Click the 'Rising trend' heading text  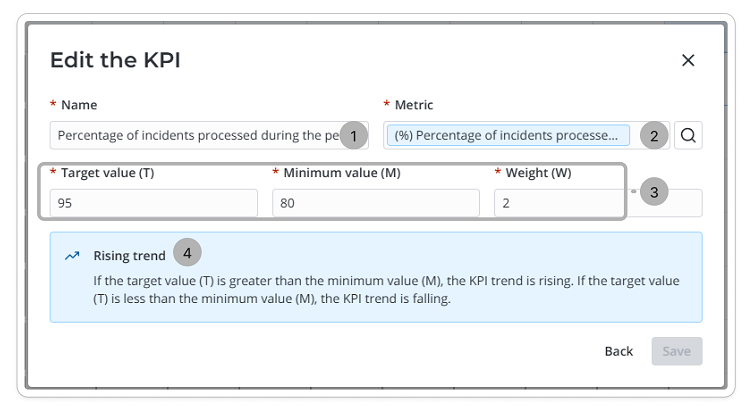[129, 255]
